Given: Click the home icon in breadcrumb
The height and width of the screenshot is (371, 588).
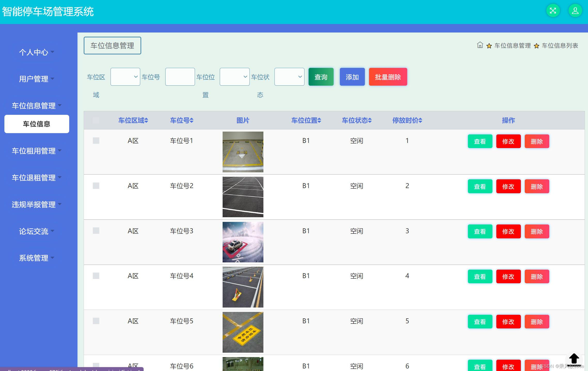Looking at the screenshot, I should pos(480,45).
